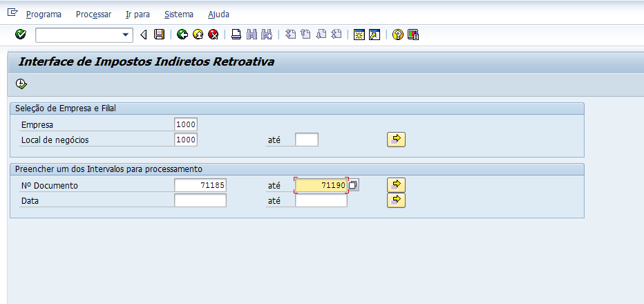Click the Execute clock icon
This screenshot has width=644, height=304.
(x=21, y=84)
